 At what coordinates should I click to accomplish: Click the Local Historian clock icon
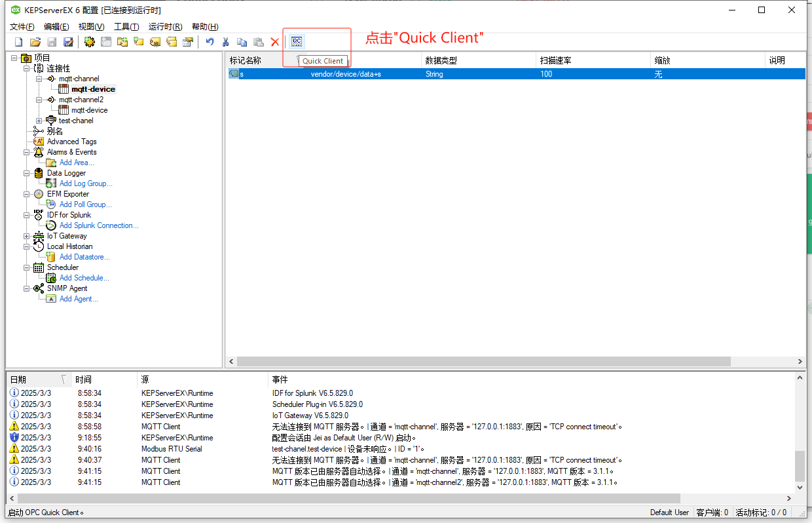pyautogui.click(x=39, y=246)
